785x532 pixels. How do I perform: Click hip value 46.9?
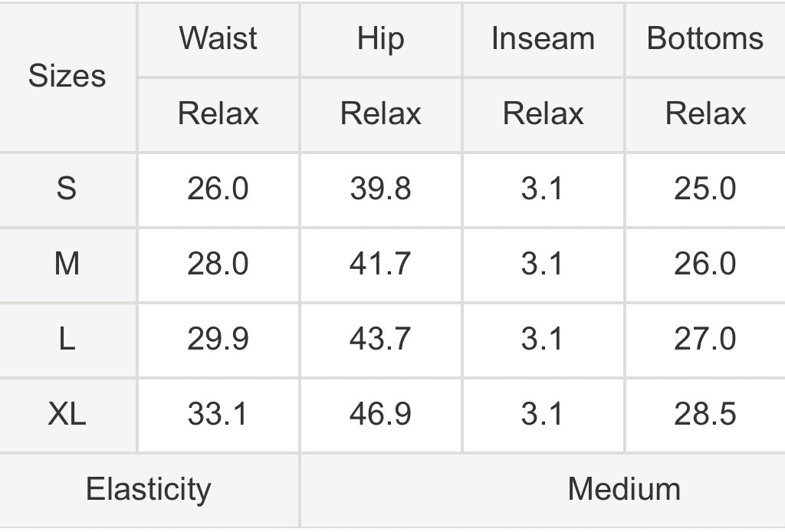coord(380,414)
